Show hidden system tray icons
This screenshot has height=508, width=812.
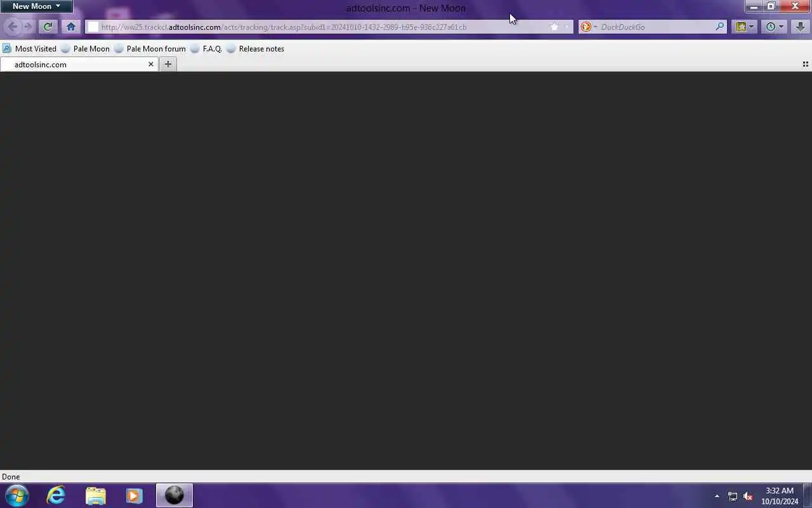(717, 496)
